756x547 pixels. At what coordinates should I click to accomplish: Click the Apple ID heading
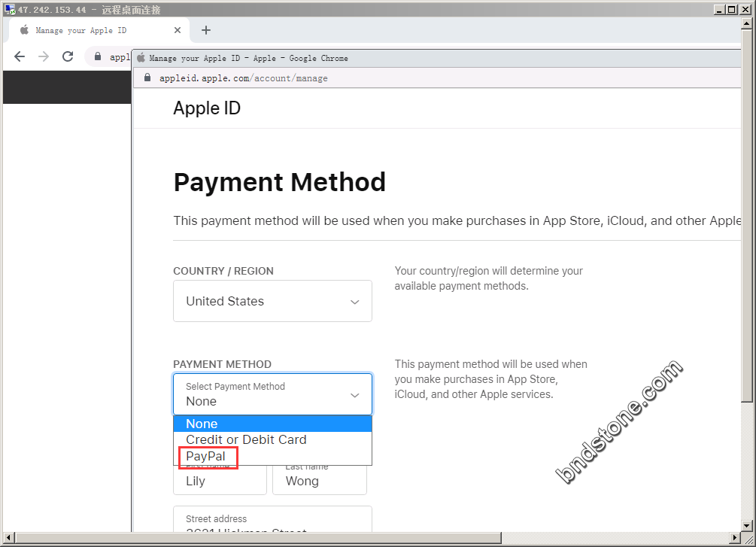click(x=207, y=108)
